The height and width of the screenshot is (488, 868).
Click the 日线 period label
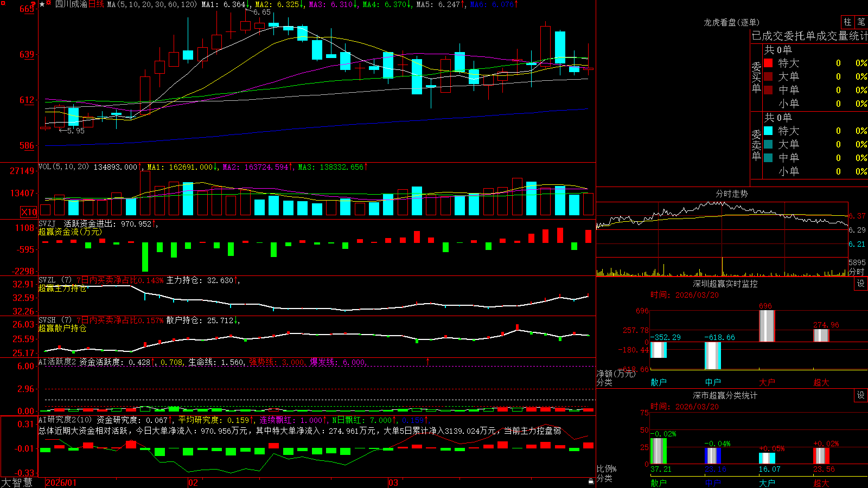tap(96, 4)
